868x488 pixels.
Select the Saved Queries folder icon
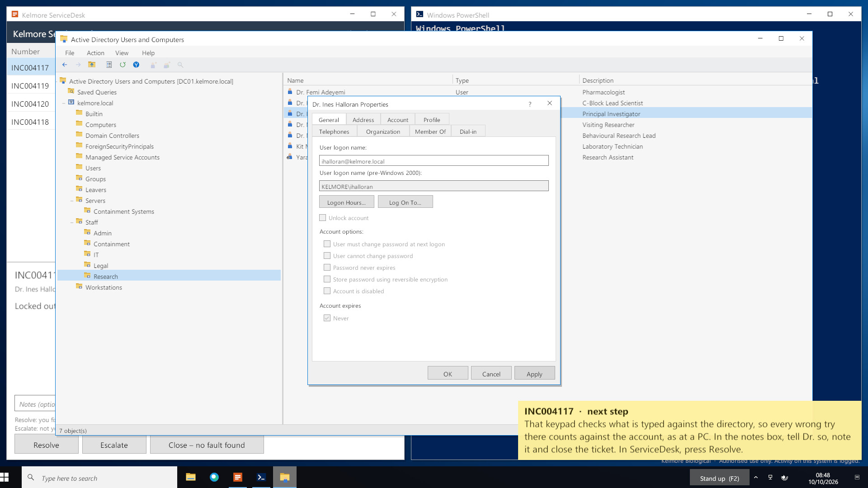(71, 92)
